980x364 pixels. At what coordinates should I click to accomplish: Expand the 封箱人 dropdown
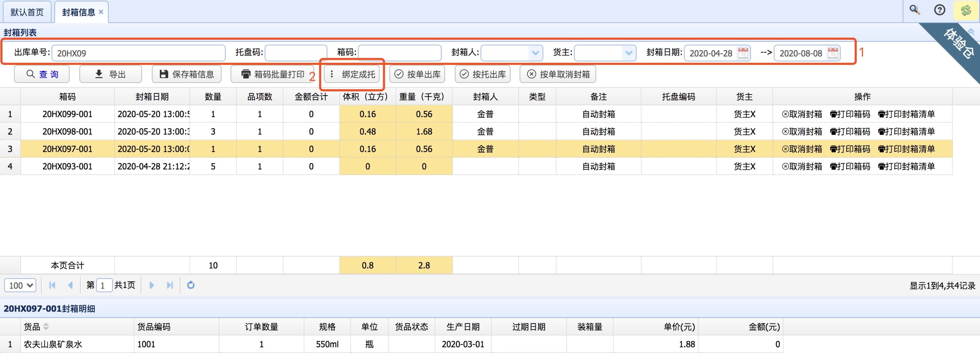536,53
